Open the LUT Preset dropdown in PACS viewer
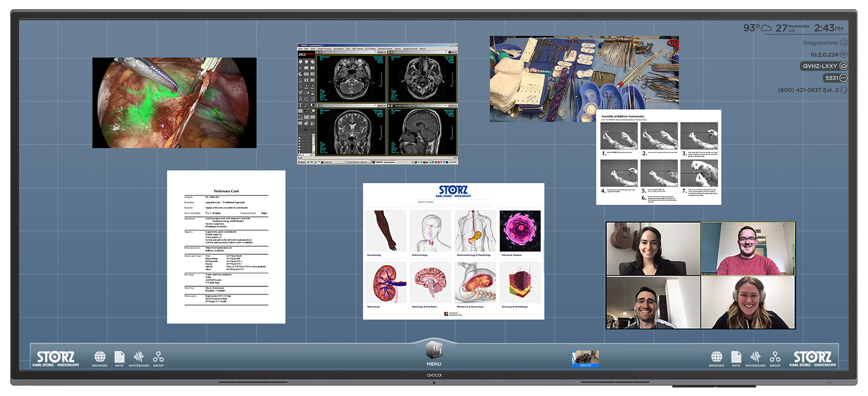Image resolution: width=868 pixels, height=396 pixels. (x=371, y=48)
